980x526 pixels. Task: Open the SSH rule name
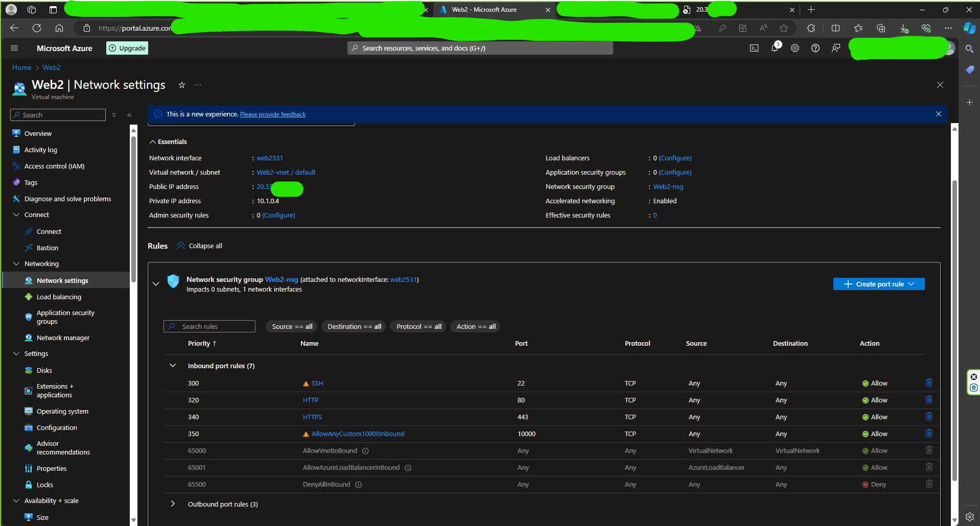(x=317, y=384)
